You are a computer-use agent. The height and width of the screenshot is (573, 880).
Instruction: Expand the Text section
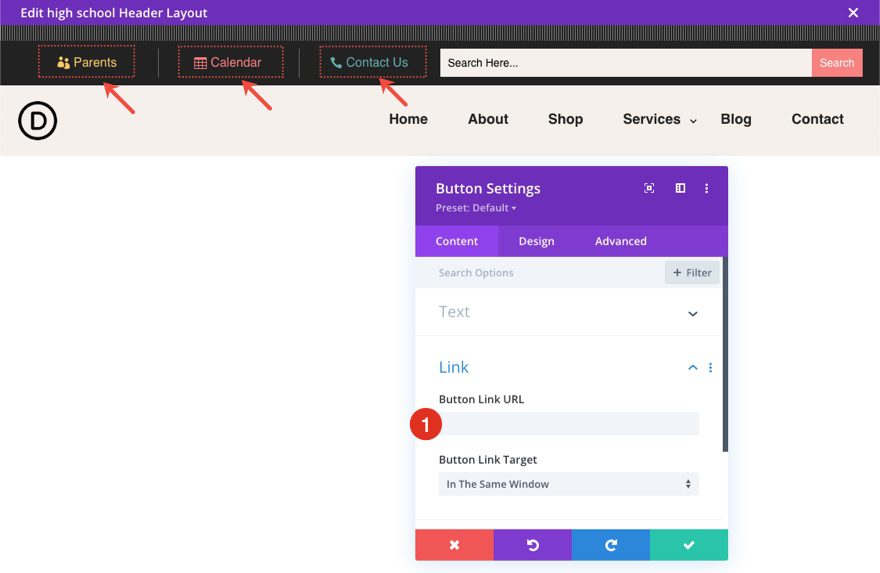click(692, 313)
